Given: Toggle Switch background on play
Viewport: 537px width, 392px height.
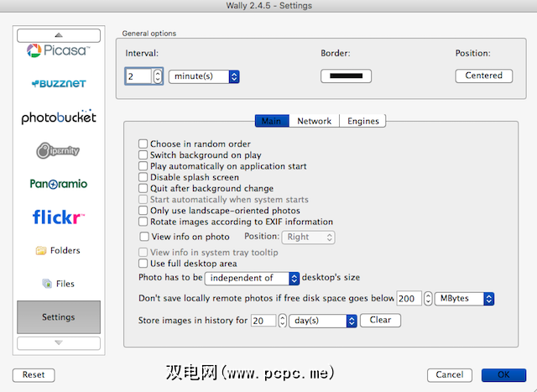Looking at the screenshot, I should click(x=143, y=155).
